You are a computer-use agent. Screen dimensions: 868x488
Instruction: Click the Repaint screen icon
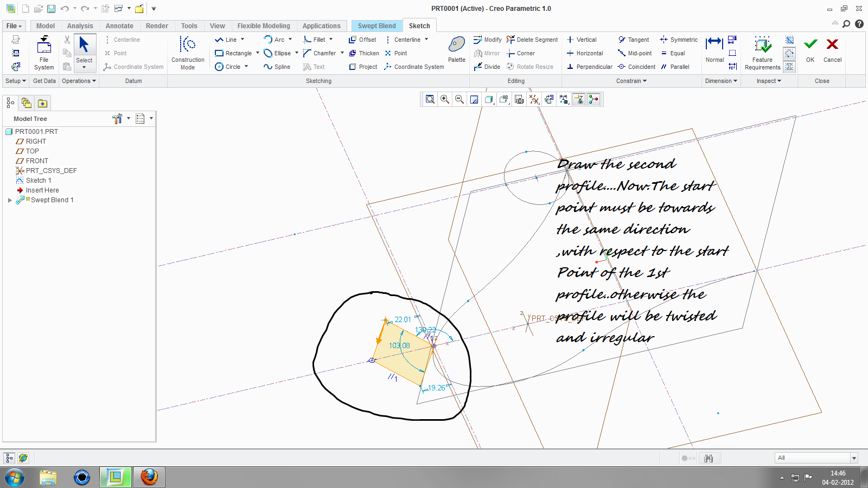(x=474, y=99)
